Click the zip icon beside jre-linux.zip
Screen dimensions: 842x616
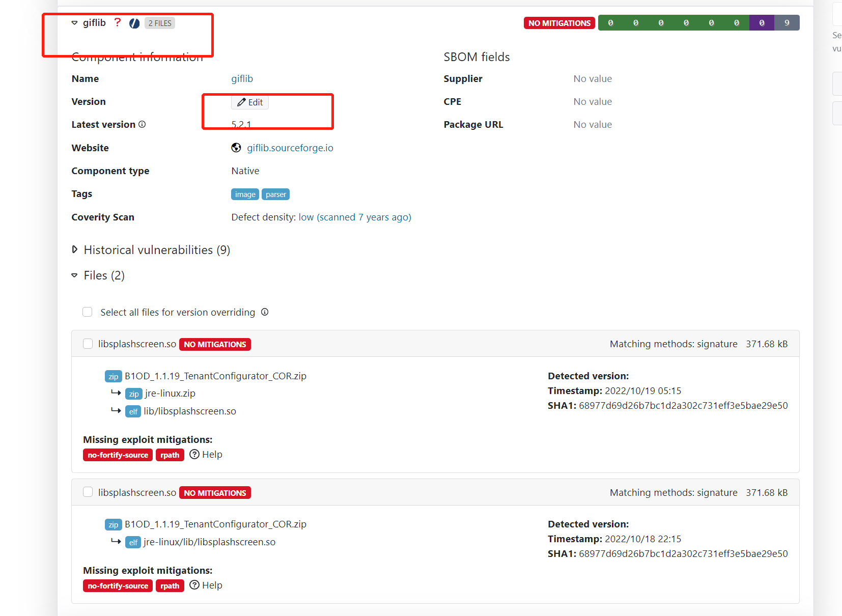pos(133,393)
